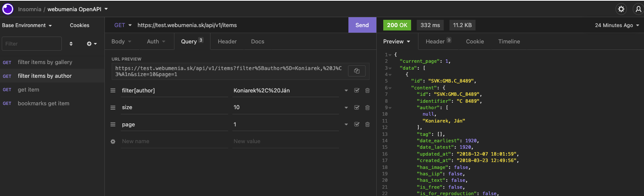Switch to the request Header tab
The width and height of the screenshot is (644, 196).
[227, 42]
